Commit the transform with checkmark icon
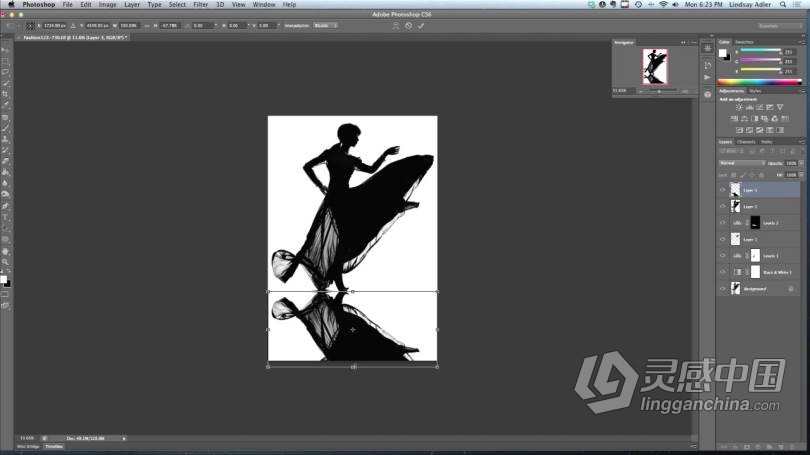Image resolution: width=810 pixels, height=455 pixels. pos(421,25)
